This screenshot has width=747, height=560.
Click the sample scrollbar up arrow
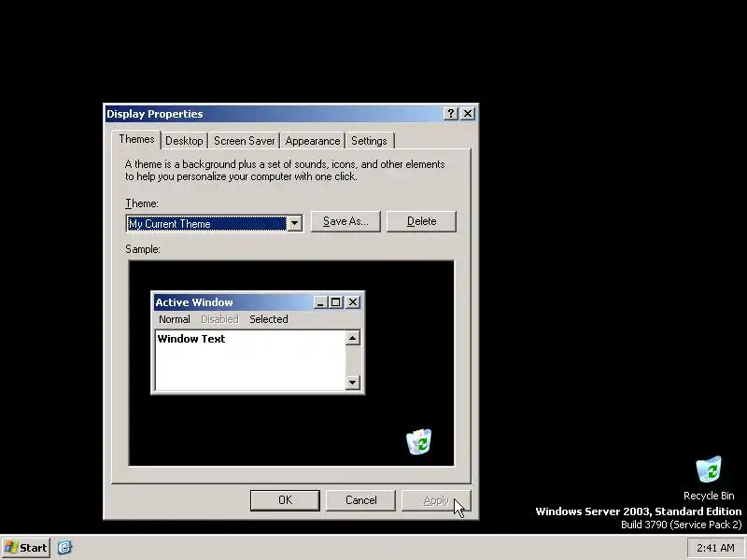click(x=353, y=338)
